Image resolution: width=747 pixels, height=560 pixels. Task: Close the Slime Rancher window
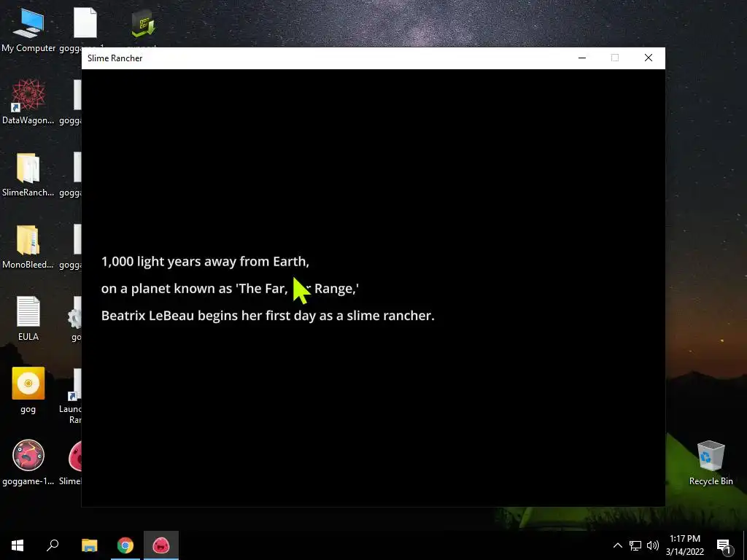click(x=649, y=58)
